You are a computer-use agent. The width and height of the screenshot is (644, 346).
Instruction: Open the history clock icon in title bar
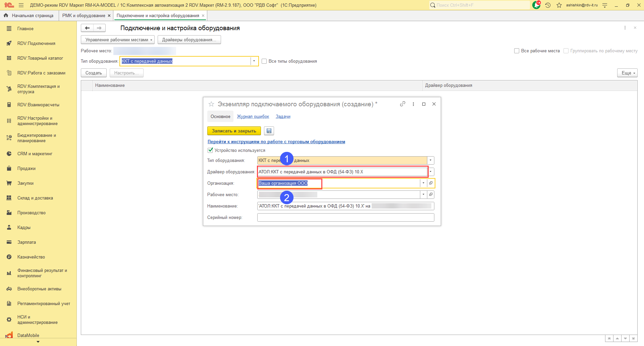(x=548, y=5)
